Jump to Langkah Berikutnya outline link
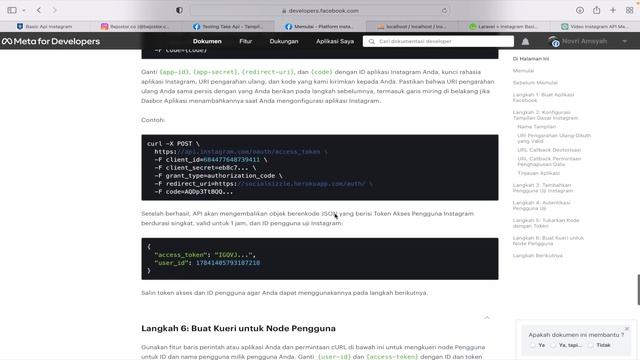This screenshot has height=360, width=640. (x=538, y=256)
